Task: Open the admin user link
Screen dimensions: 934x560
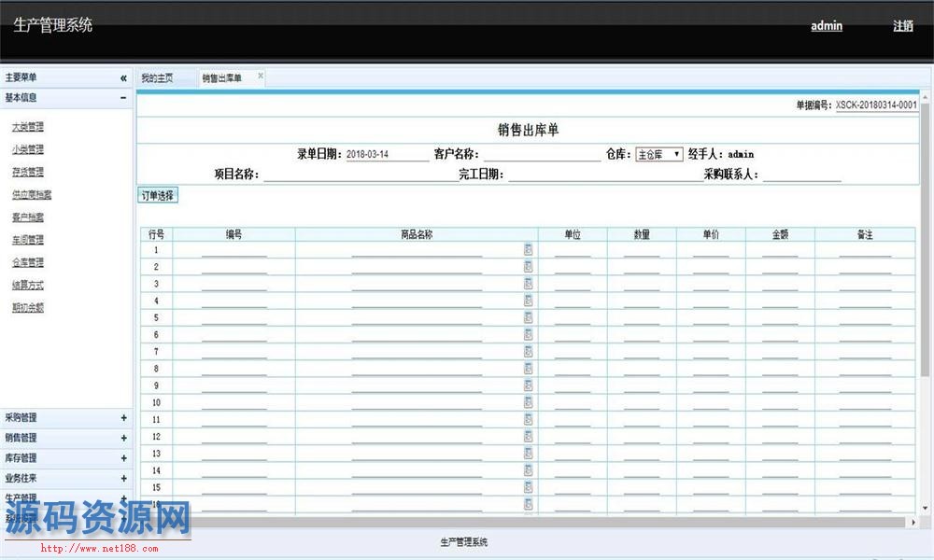Action: click(x=827, y=25)
